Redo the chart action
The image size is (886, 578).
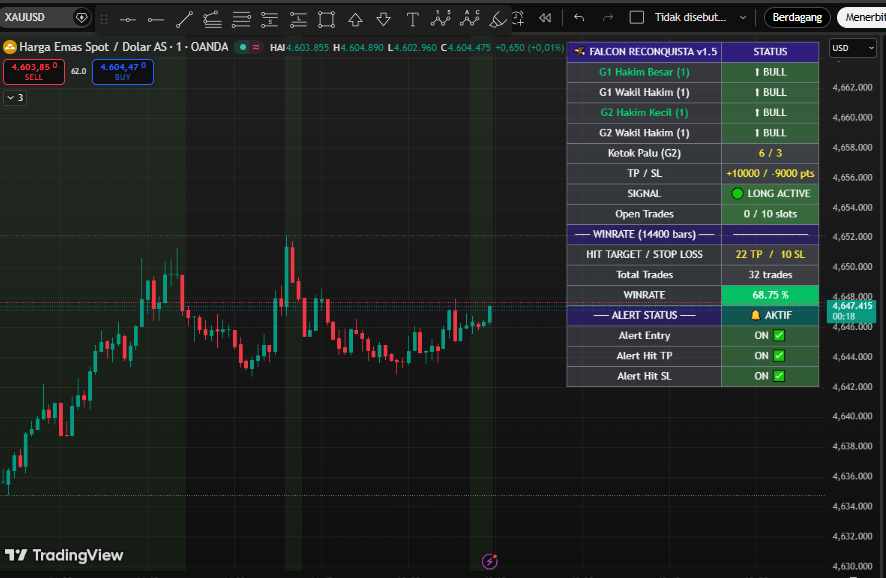point(608,18)
